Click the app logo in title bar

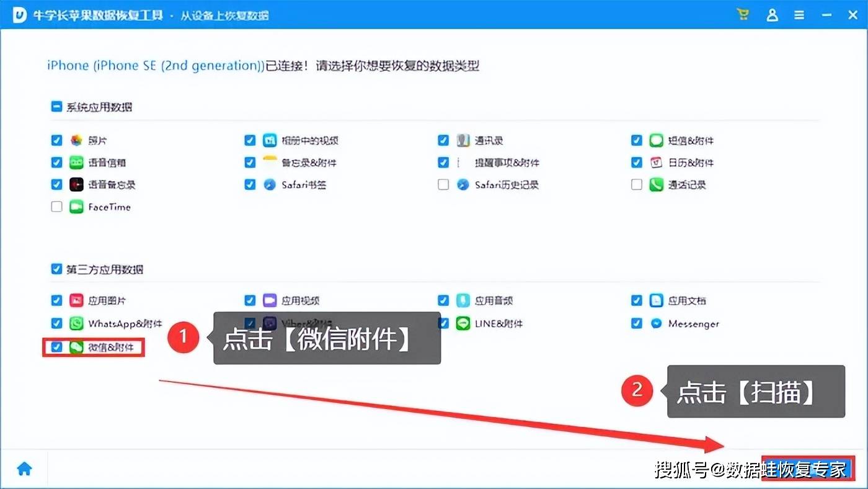point(20,16)
